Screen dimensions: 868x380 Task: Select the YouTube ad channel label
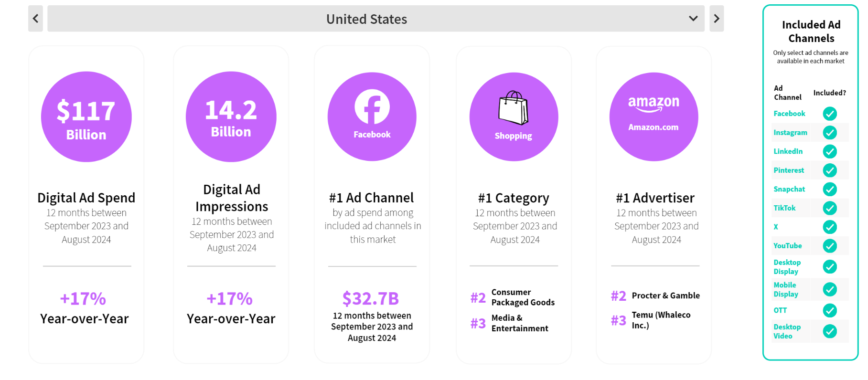pos(787,246)
